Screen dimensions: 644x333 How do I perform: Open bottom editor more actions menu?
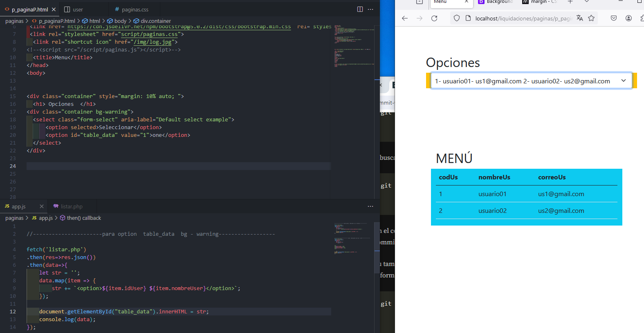pyautogui.click(x=370, y=206)
